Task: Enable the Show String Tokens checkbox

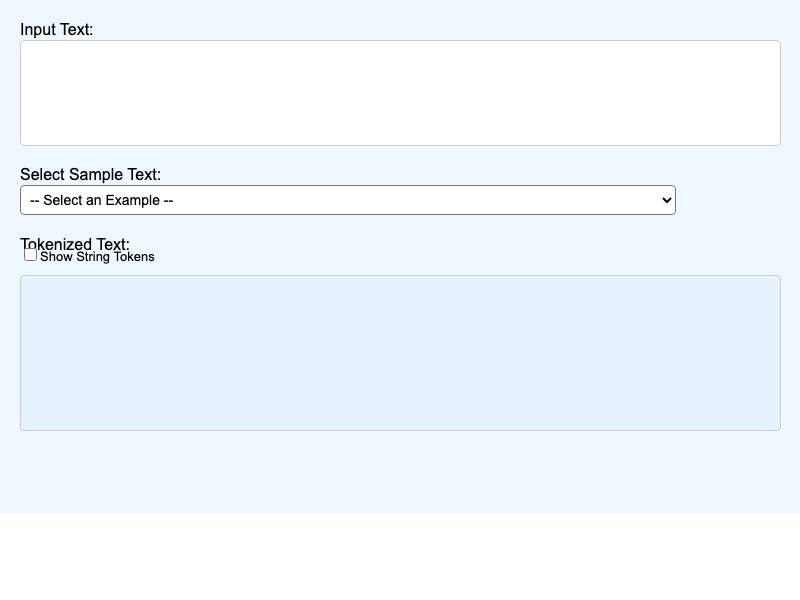Action: coord(30,255)
